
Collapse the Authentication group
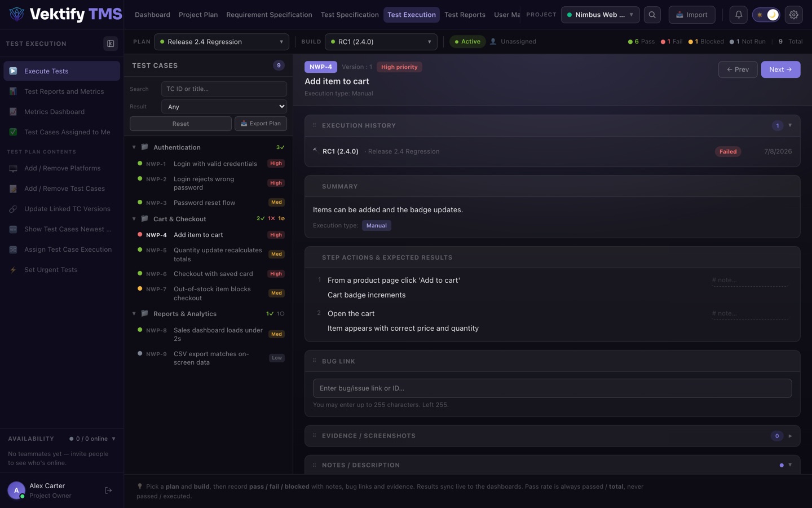[x=134, y=147]
